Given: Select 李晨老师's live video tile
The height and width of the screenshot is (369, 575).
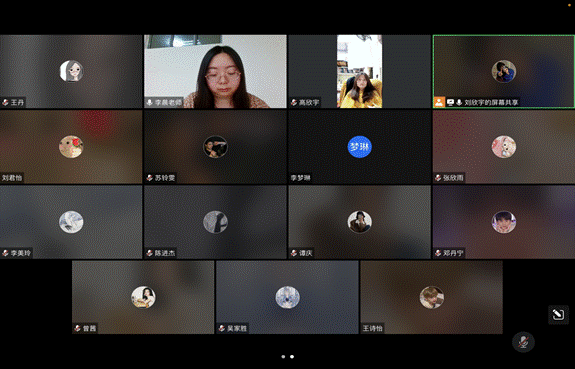Looking at the screenshot, I should [x=215, y=72].
